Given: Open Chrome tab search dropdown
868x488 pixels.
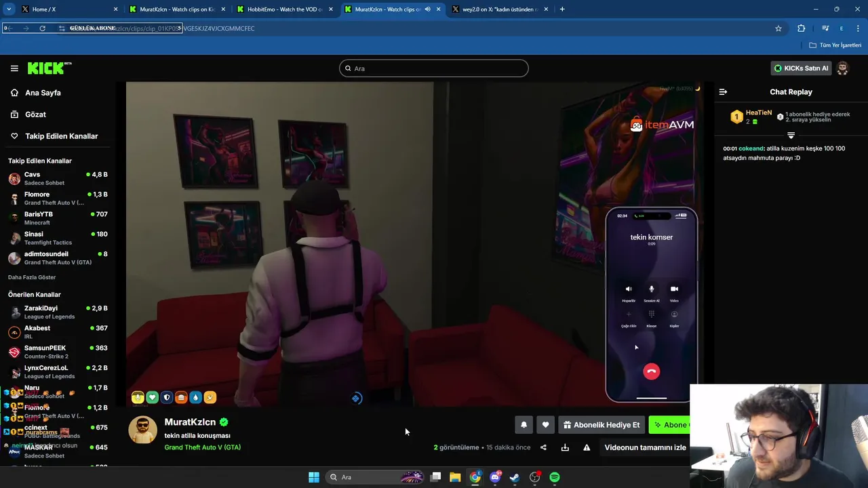Looking at the screenshot, I should pyautogui.click(x=9, y=9).
